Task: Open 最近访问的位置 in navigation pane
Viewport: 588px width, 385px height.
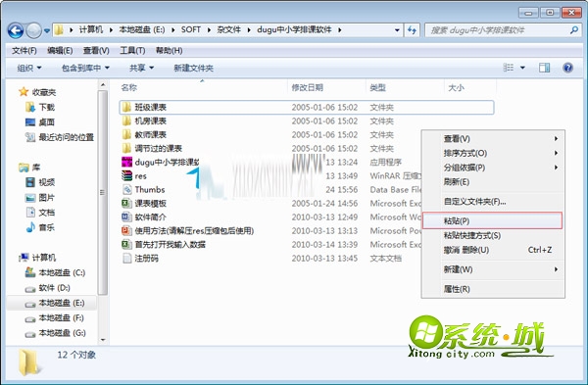Action: click(60, 137)
